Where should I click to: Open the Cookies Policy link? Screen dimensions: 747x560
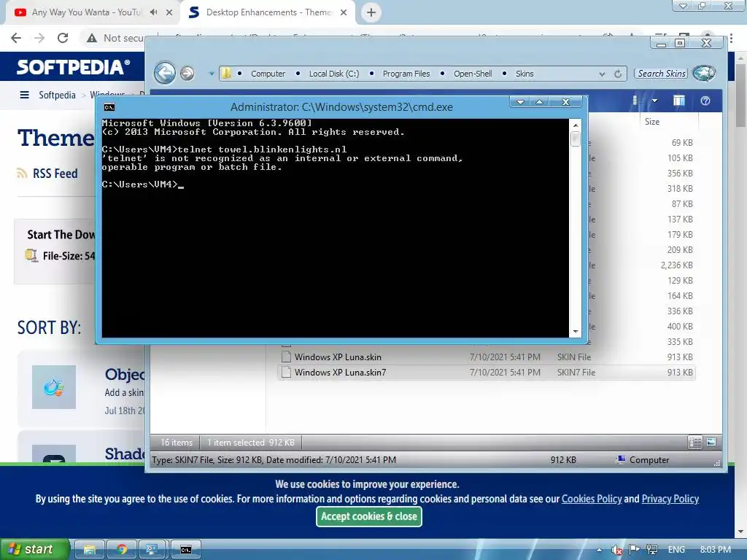pos(592,499)
